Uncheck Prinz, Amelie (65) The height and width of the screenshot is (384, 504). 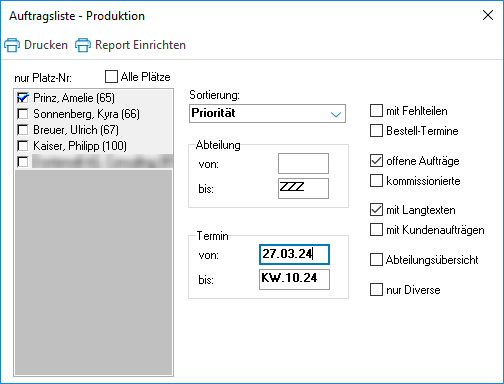(23, 98)
